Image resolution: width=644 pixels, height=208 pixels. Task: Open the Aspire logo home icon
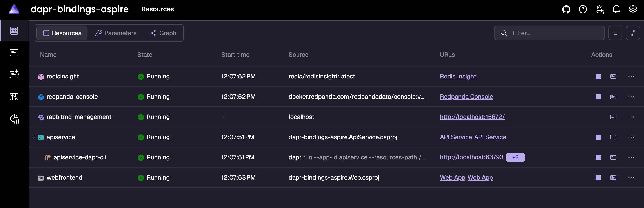(x=14, y=9)
